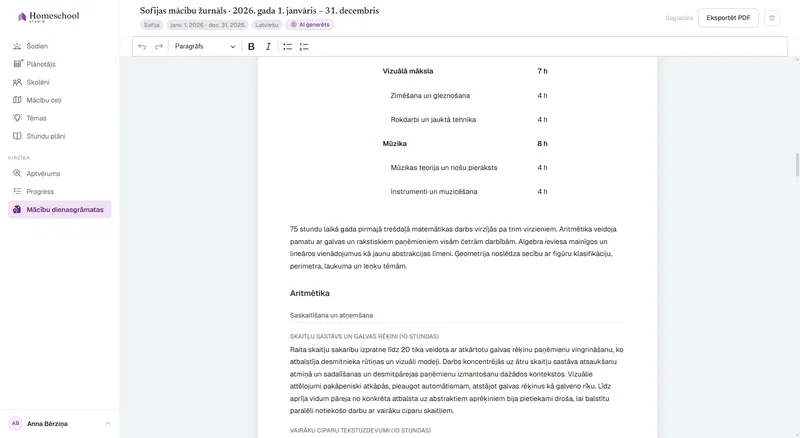Image resolution: width=800 pixels, height=438 pixels.
Task: Open the Paragrāfs style dropdown
Action: (205, 46)
